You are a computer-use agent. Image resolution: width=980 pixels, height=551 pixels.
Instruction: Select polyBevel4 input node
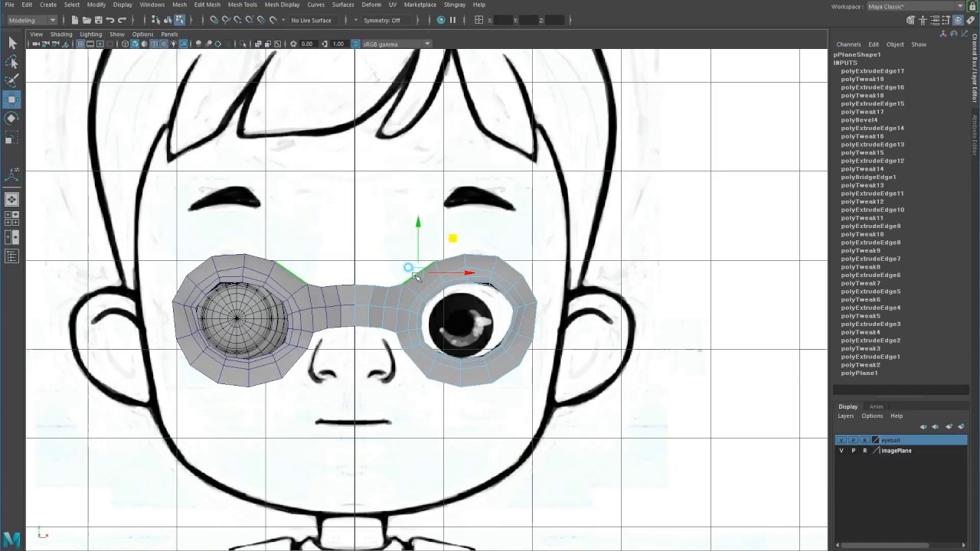pyautogui.click(x=859, y=120)
